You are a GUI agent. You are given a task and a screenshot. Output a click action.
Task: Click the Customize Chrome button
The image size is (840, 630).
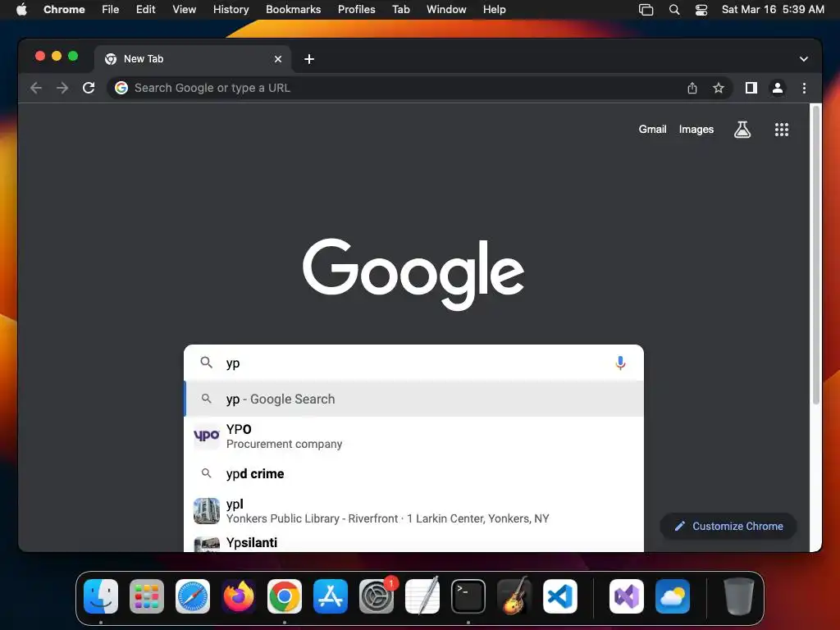pos(728,526)
